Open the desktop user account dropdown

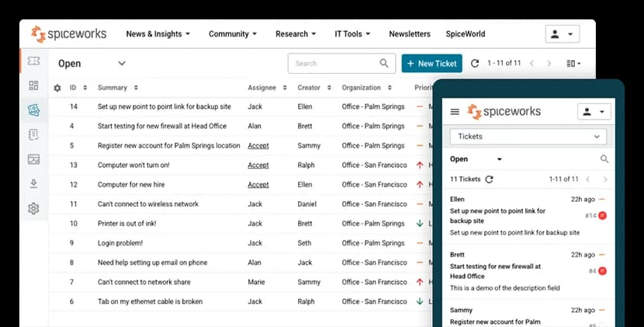[563, 34]
